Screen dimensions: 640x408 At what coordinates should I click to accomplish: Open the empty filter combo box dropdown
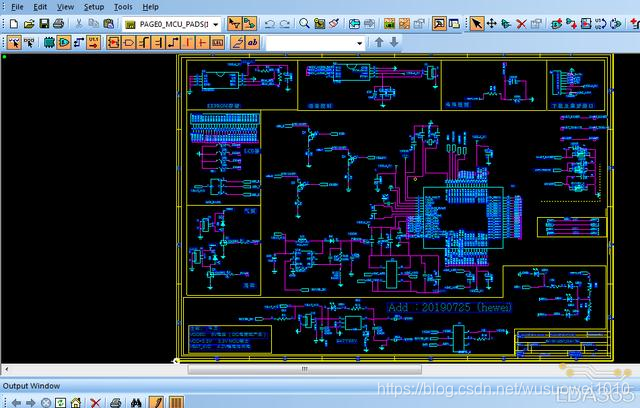(359, 43)
